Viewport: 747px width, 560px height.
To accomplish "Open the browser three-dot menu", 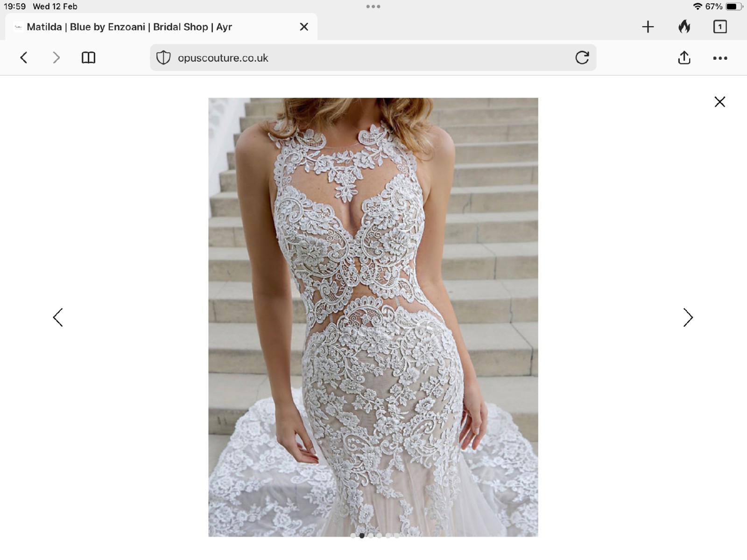I will pyautogui.click(x=720, y=58).
